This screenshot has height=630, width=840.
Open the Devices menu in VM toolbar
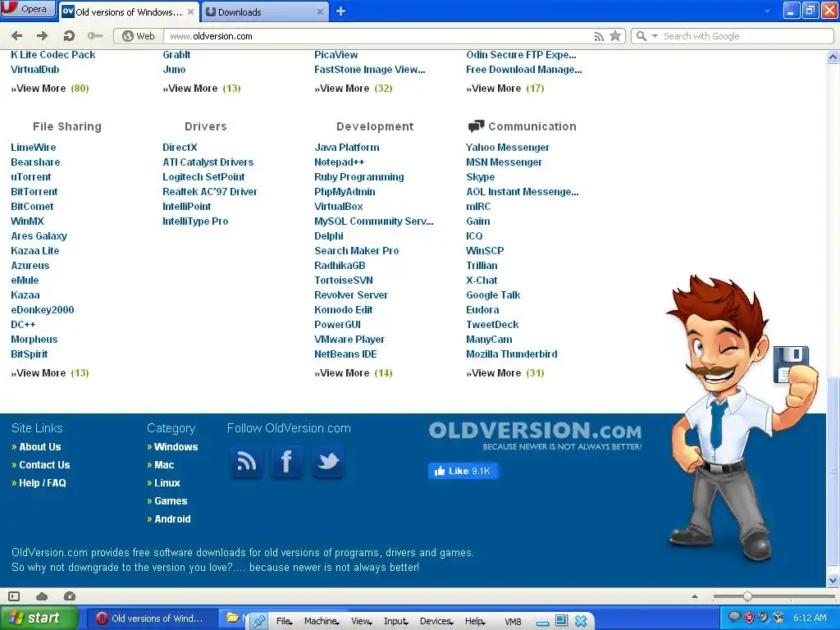[436, 621]
